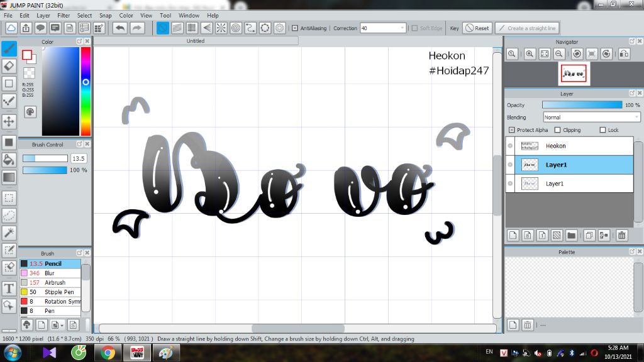Toggle the AntiAliasing checkbox

295,28
